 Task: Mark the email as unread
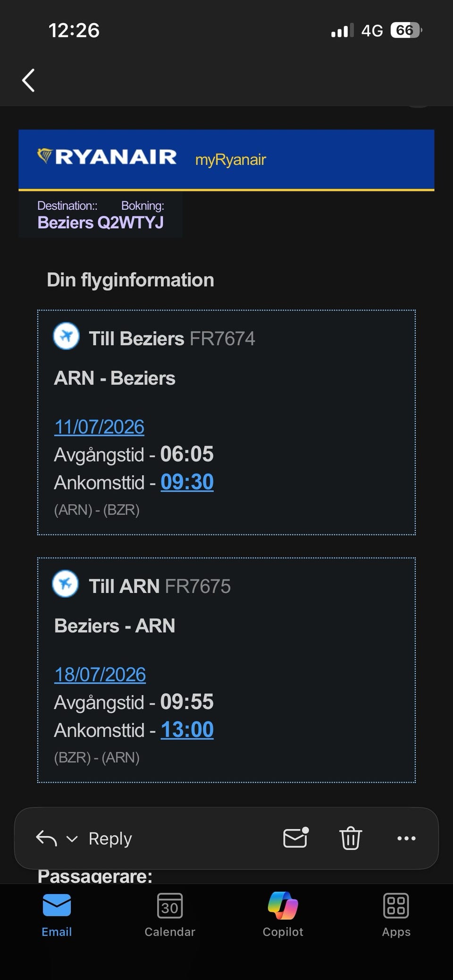point(295,838)
